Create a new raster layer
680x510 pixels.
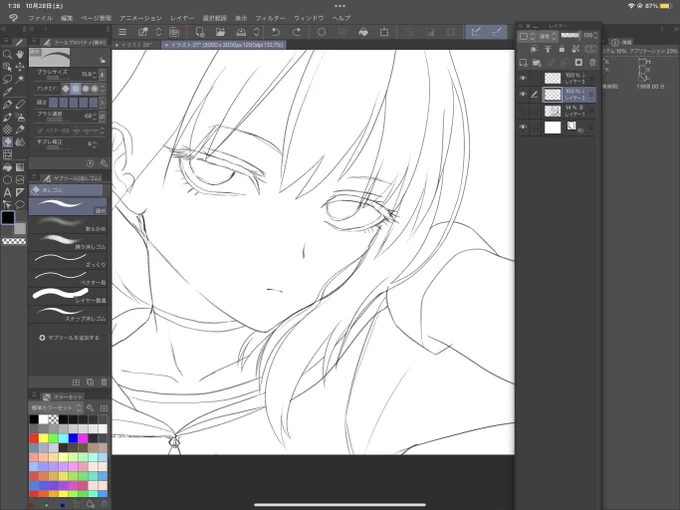pyautogui.click(x=523, y=63)
